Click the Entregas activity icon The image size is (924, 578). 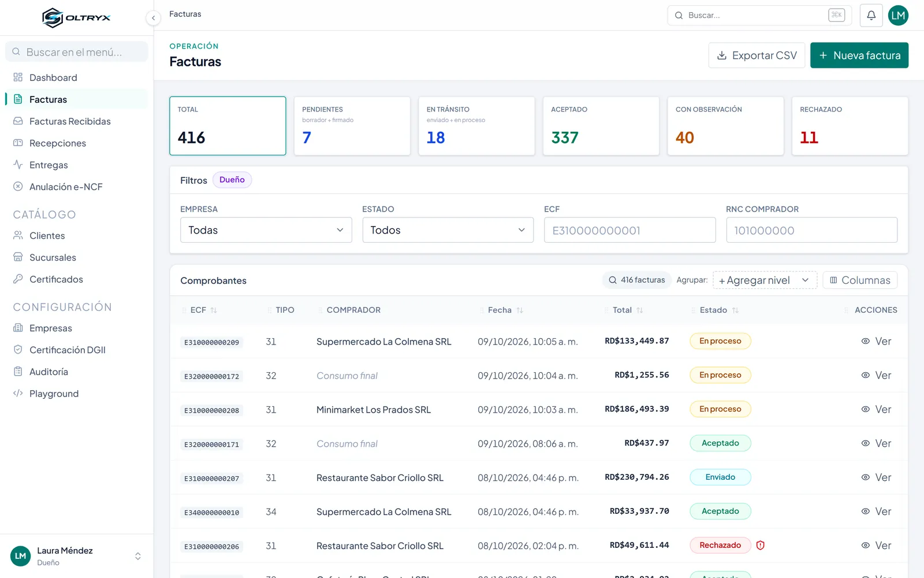[18, 165]
